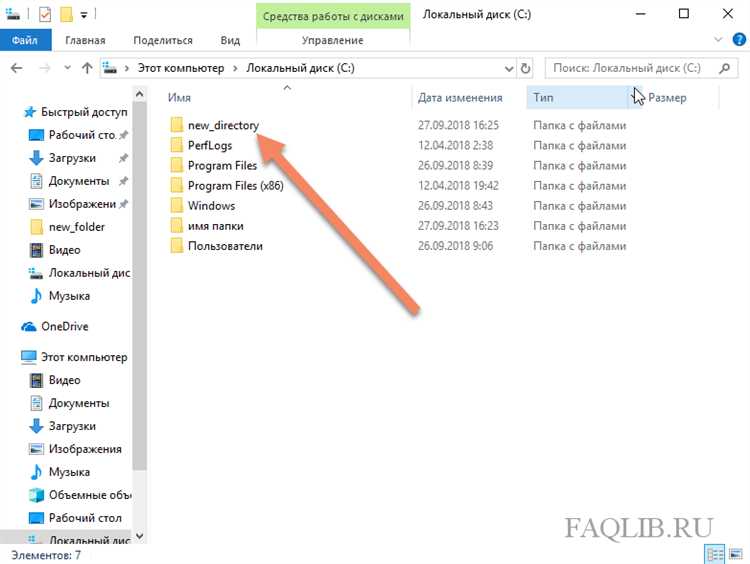Image resolution: width=750 pixels, height=564 pixels.
Task: Switch to the Поделиться ribbon tab
Action: coord(163,40)
